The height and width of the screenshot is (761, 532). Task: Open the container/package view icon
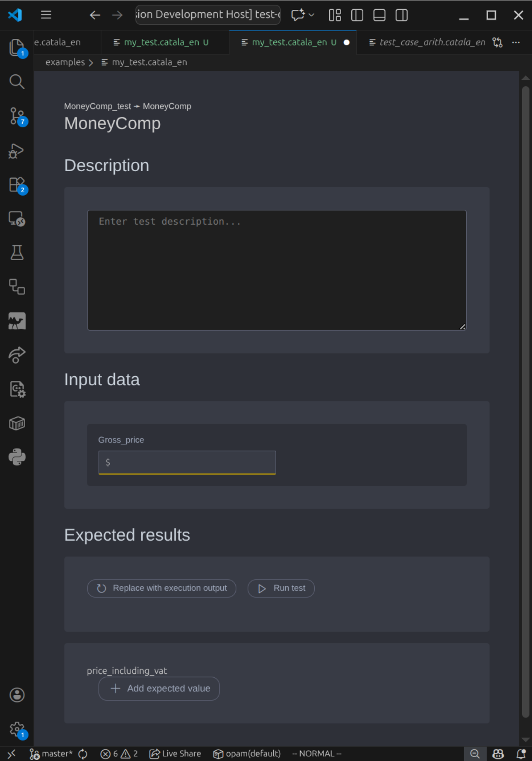coord(17,423)
